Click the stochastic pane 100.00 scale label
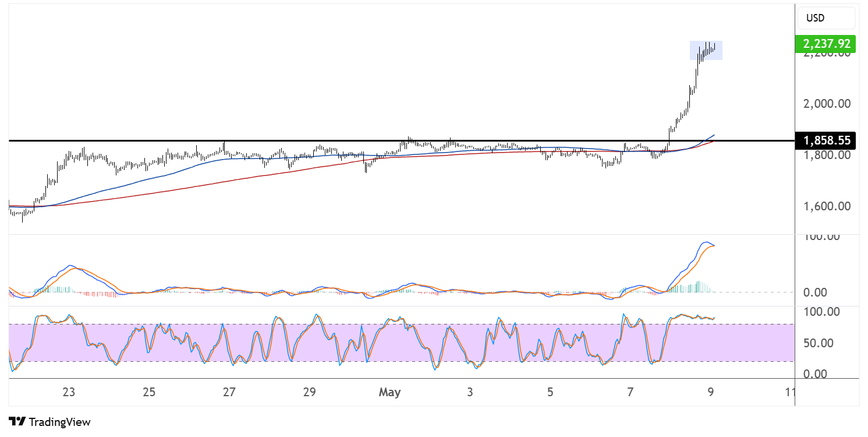868x437 pixels. point(821,312)
